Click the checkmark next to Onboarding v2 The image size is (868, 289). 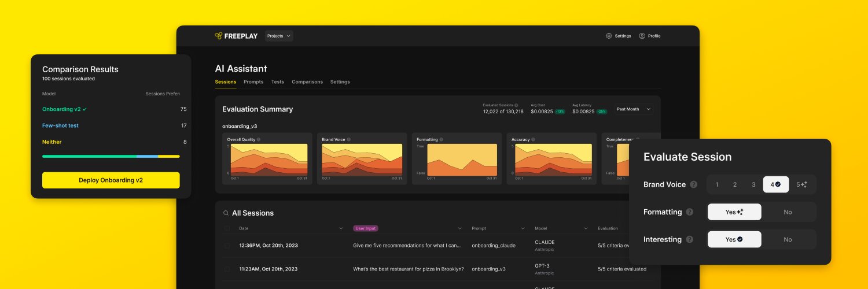(84, 109)
